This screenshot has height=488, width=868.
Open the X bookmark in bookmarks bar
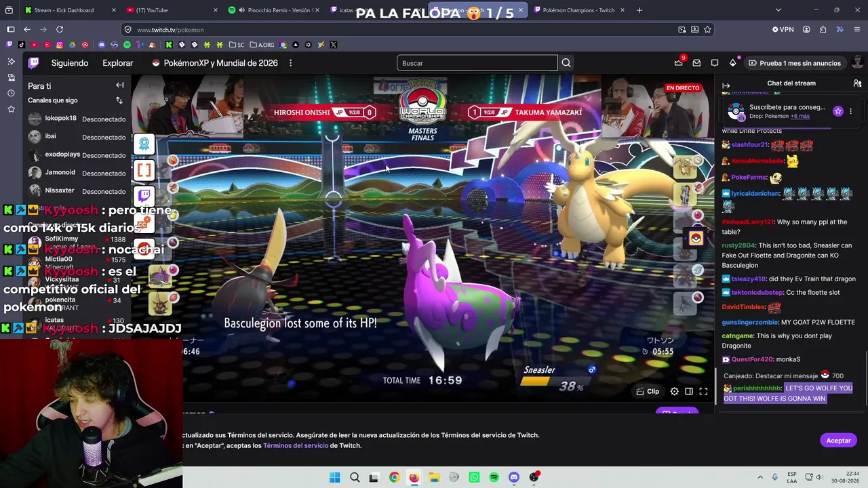[333, 45]
